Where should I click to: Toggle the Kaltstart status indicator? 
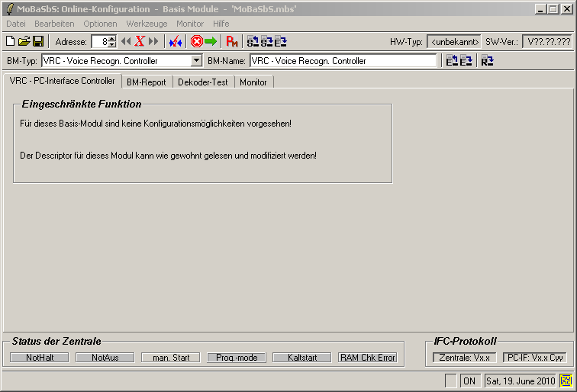pos(301,358)
